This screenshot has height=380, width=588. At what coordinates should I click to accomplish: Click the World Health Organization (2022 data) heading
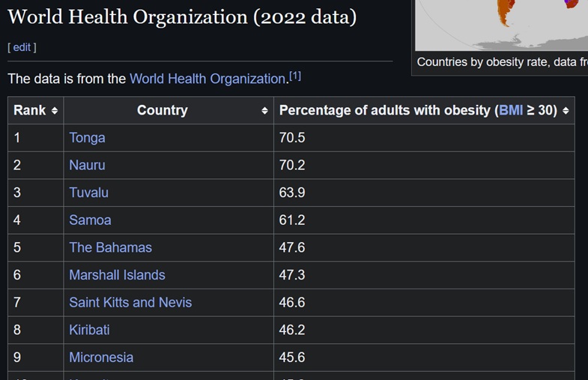click(x=182, y=17)
